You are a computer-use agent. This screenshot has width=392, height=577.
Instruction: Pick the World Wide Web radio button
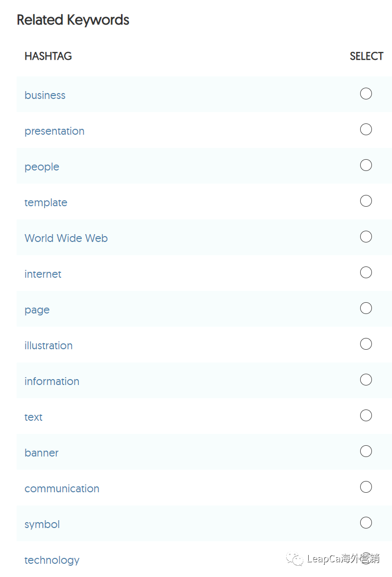[x=366, y=237]
